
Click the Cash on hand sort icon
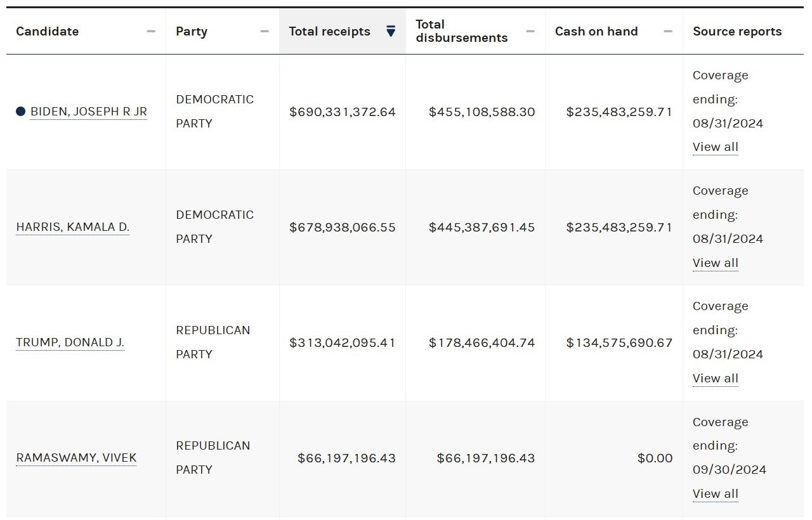(x=667, y=32)
